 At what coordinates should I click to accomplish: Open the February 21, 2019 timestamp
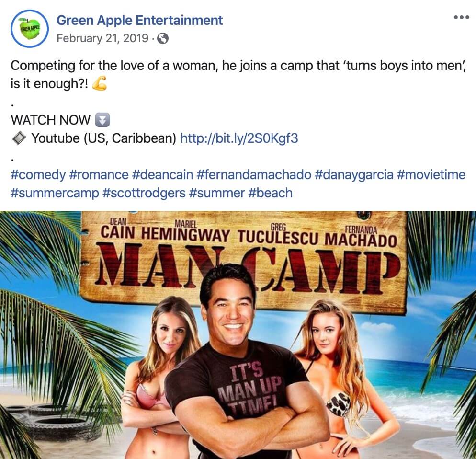(x=102, y=38)
